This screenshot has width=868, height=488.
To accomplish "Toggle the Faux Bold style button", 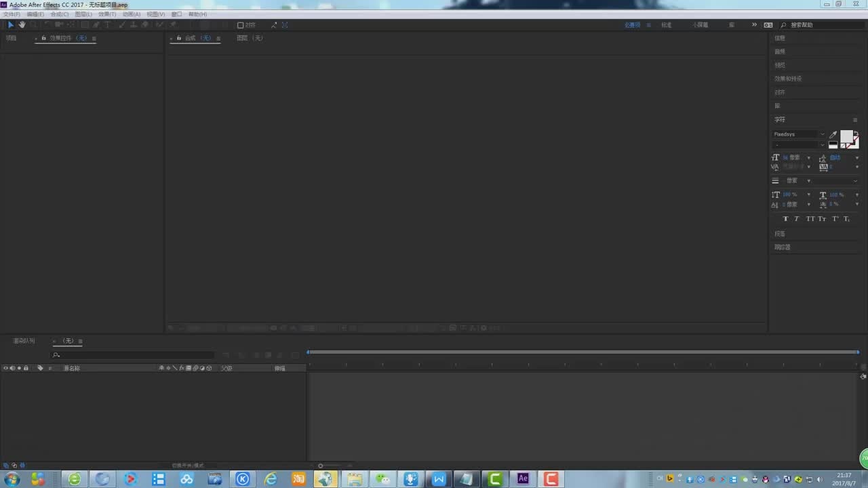I will (x=785, y=219).
